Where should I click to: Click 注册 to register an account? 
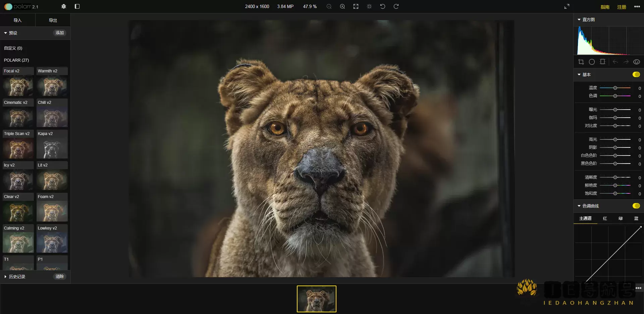pyautogui.click(x=622, y=7)
